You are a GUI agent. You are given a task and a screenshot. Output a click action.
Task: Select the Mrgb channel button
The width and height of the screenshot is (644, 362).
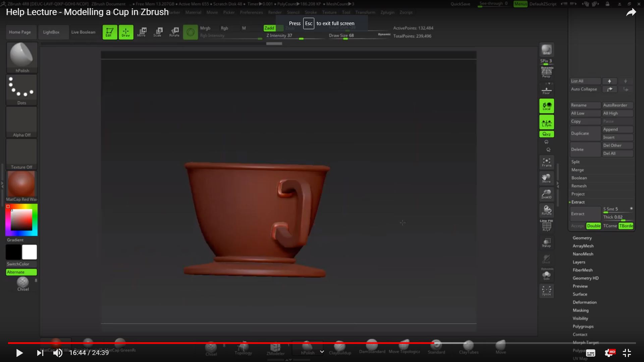205,28
